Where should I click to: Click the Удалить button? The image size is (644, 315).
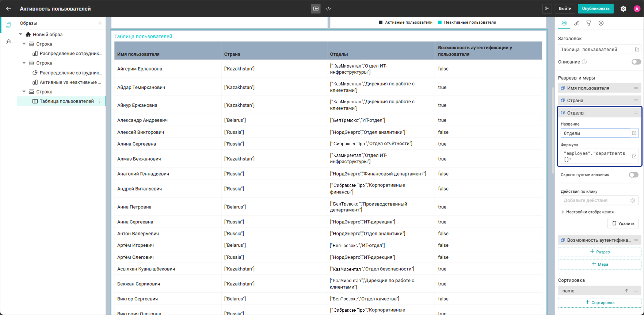(x=623, y=223)
